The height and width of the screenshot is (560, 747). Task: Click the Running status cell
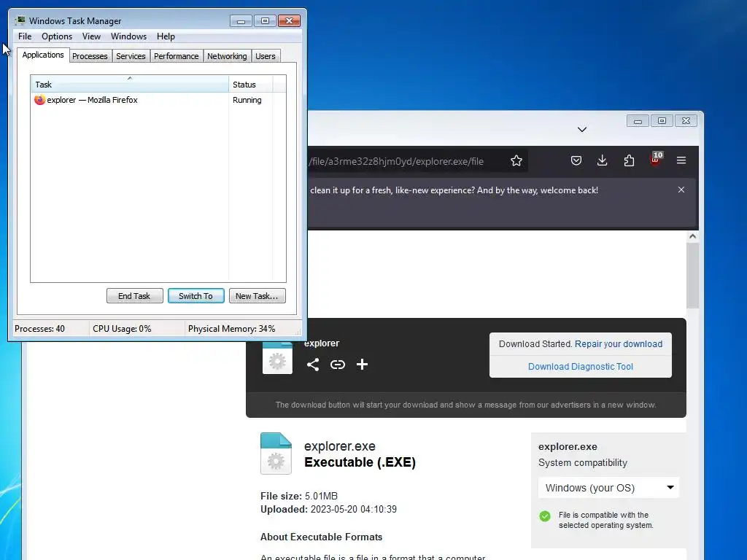tap(247, 100)
